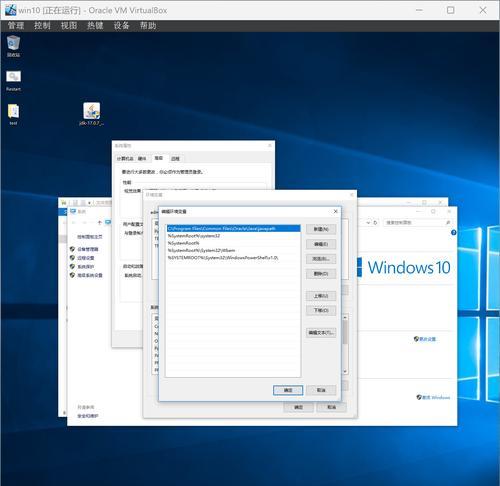Switch to the 计算机名 tab in System Properties
Viewport: 500px width, 486px height.
point(125,159)
